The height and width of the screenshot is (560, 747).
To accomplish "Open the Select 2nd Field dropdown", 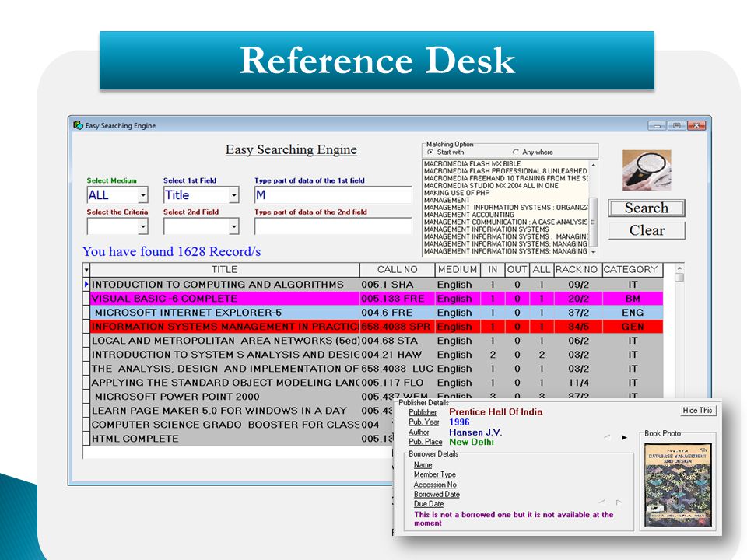I will click(x=234, y=226).
